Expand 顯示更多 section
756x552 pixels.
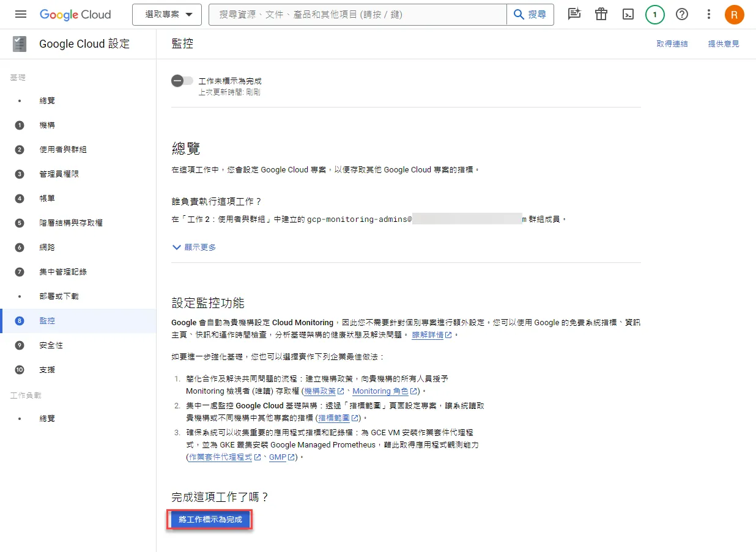(x=195, y=248)
